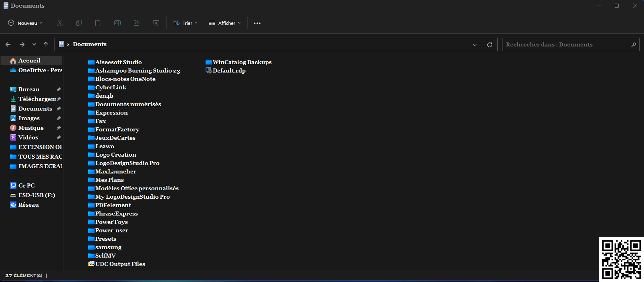Open Accueil in the sidebar

click(31, 60)
